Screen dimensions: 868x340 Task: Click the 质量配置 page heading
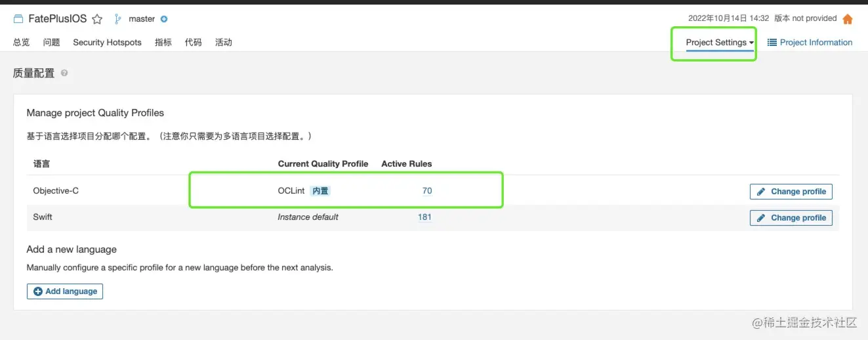(x=34, y=73)
